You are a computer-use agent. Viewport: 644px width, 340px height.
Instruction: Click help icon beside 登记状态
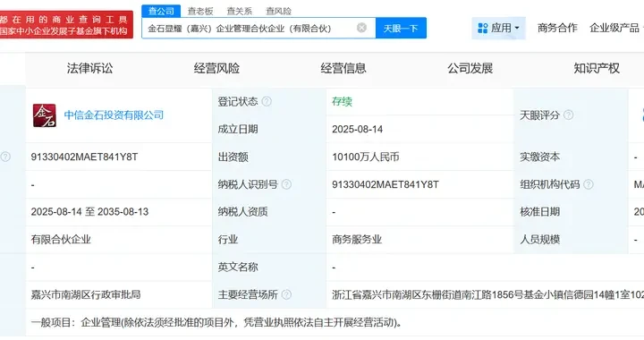point(267,101)
